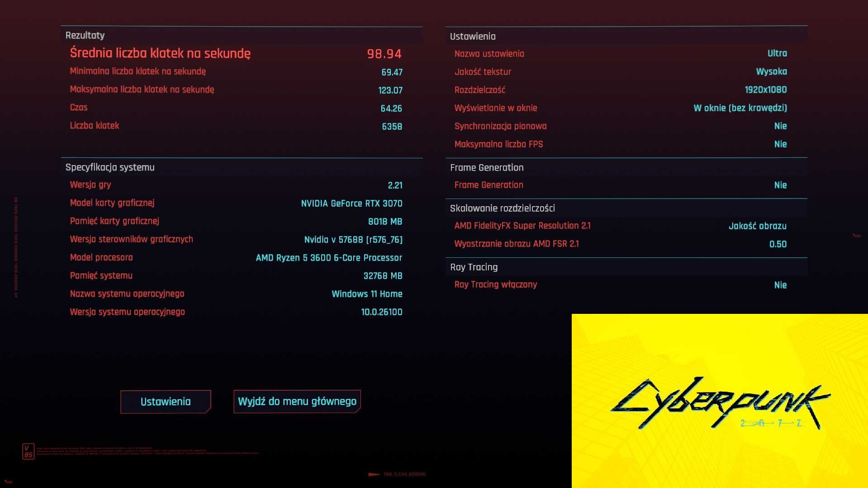Click the Model karty graficznej label

112,203
